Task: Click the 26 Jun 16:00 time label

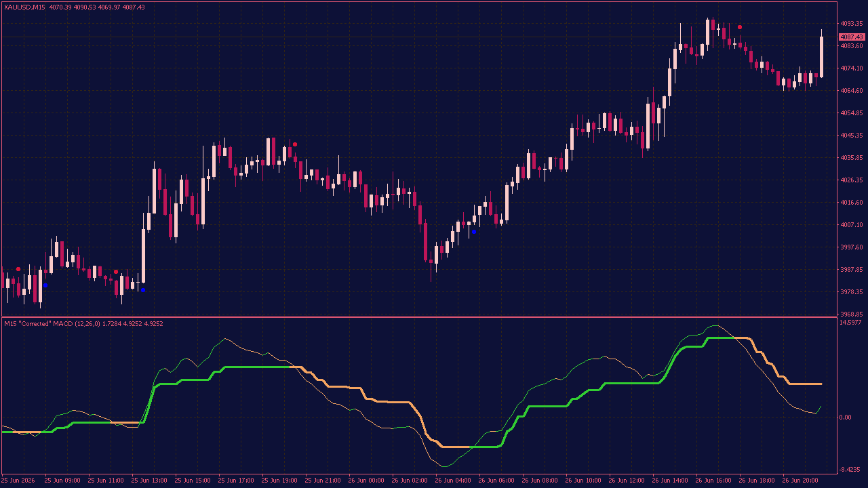Action: coord(714,480)
